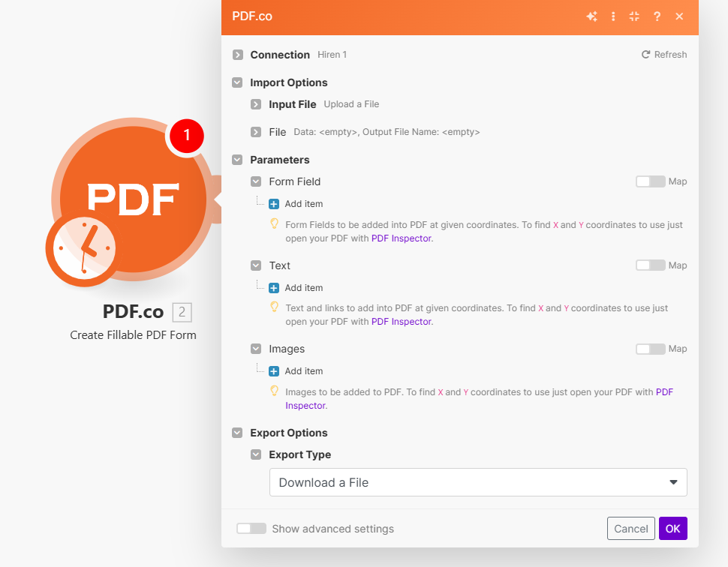728x567 pixels.
Task: Open PDF Inspector link in Images hint
Action: tap(664, 392)
